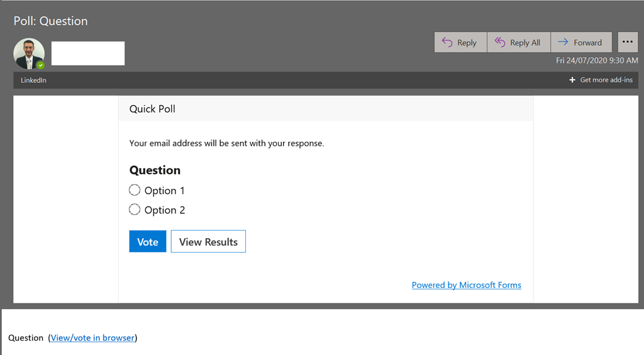
Task: Forward this poll email
Action: pyautogui.click(x=580, y=43)
